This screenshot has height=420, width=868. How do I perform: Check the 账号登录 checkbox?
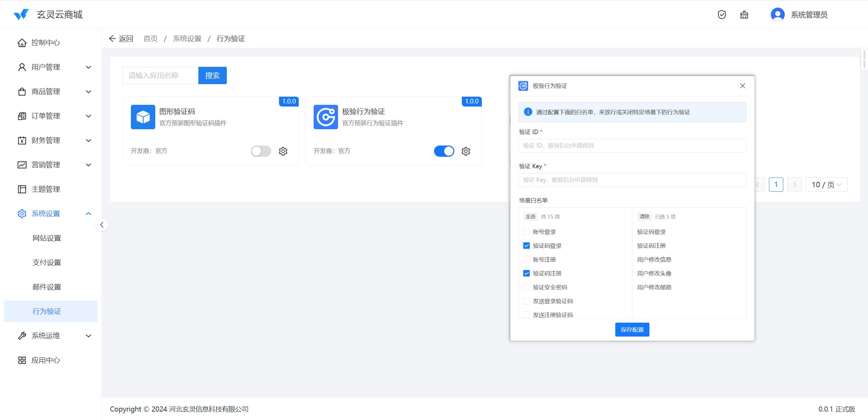[x=526, y=232]
